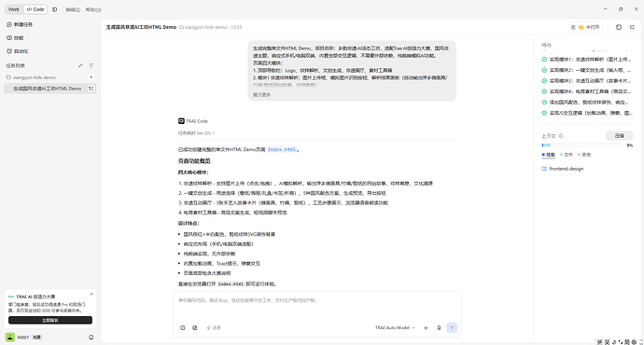Click the todo item 实现模块2
Screen dimensions: 644x345
[587, 70]
